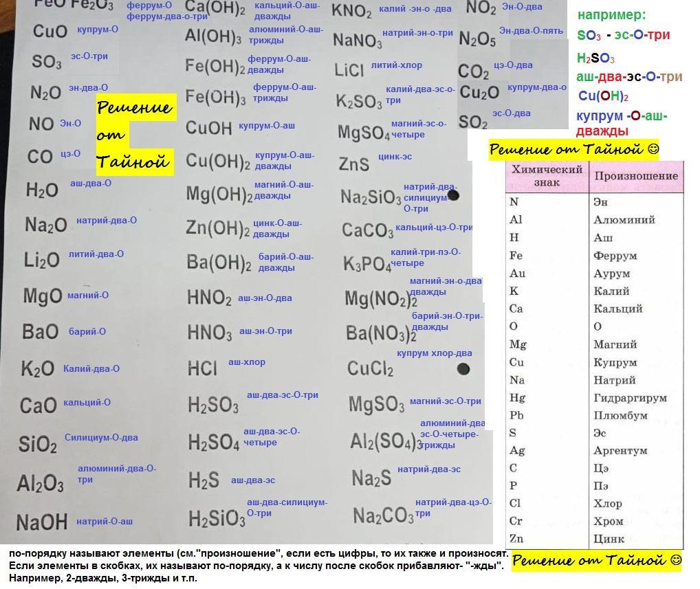
Task: Click the Al(OH)3 formula
Action: pos(213,36)
